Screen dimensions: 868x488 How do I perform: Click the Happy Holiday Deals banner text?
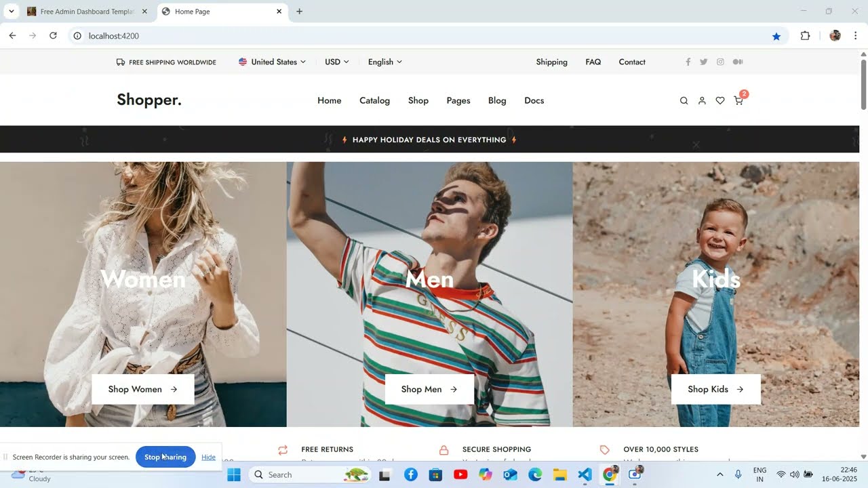[429, 140]
